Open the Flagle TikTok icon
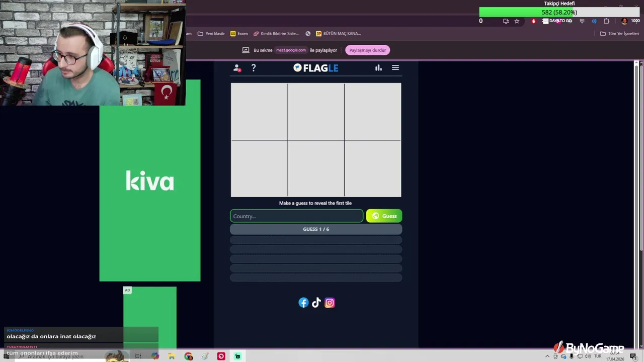Image resolution: width=644 pixels, height=362 pixels. tap(316, 303)
